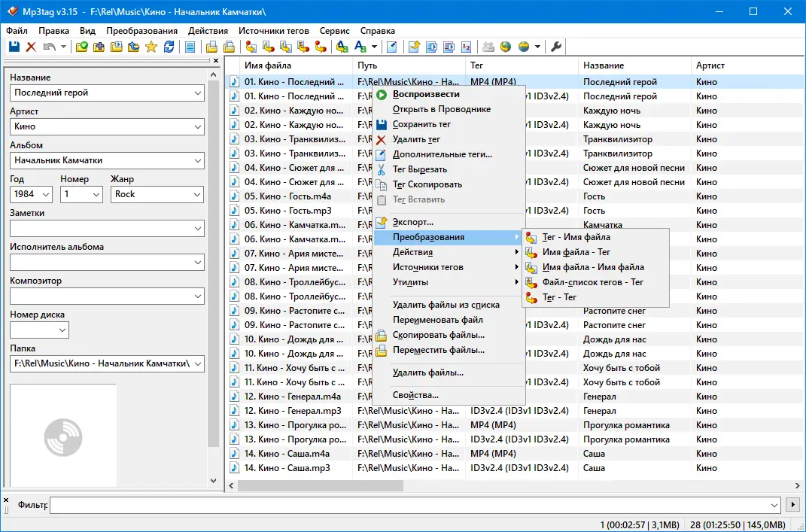Click the Autonumbering wizard toolbar icon
Image resolution: width=806 pixels, height=532 pixels.
pyautogui.click(x=466, y=47)
